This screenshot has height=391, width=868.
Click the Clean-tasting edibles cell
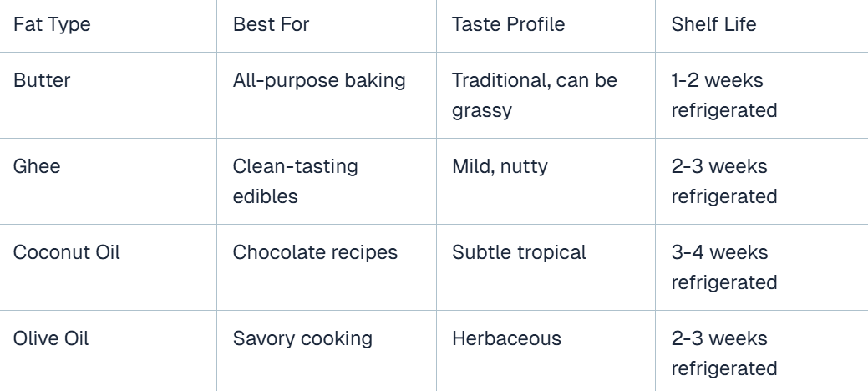[327, 181]
